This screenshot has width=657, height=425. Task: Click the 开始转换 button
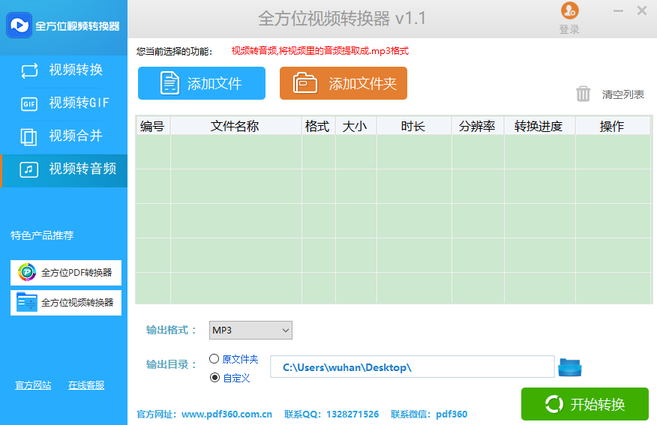pos(585,404)
